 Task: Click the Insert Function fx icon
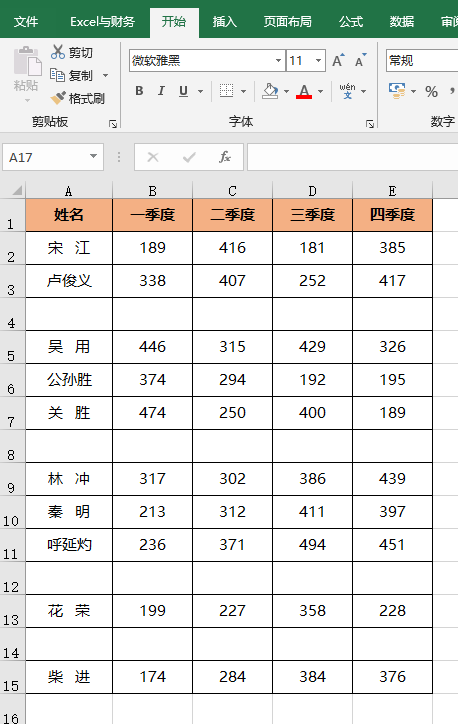coord(225,157)
